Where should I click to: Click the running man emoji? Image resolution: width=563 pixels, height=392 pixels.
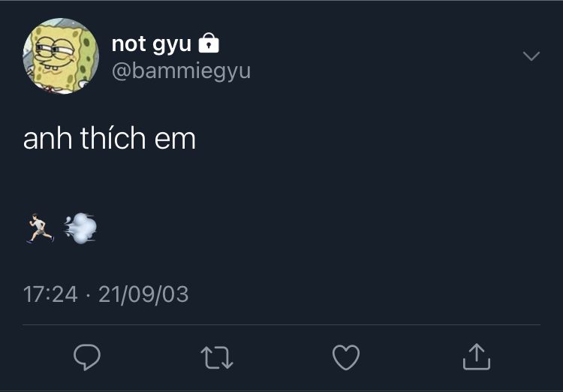coord(41,228)
